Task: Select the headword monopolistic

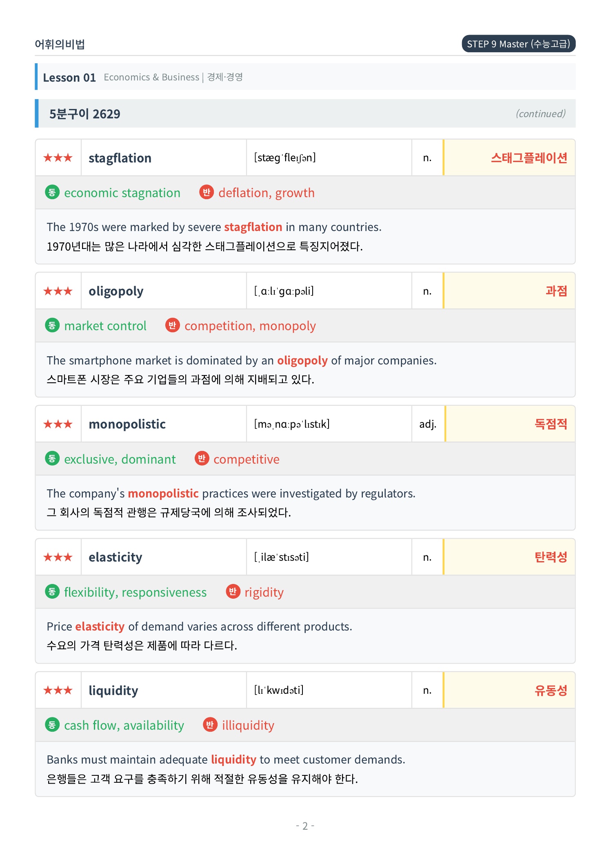Action: coord(127,424)
